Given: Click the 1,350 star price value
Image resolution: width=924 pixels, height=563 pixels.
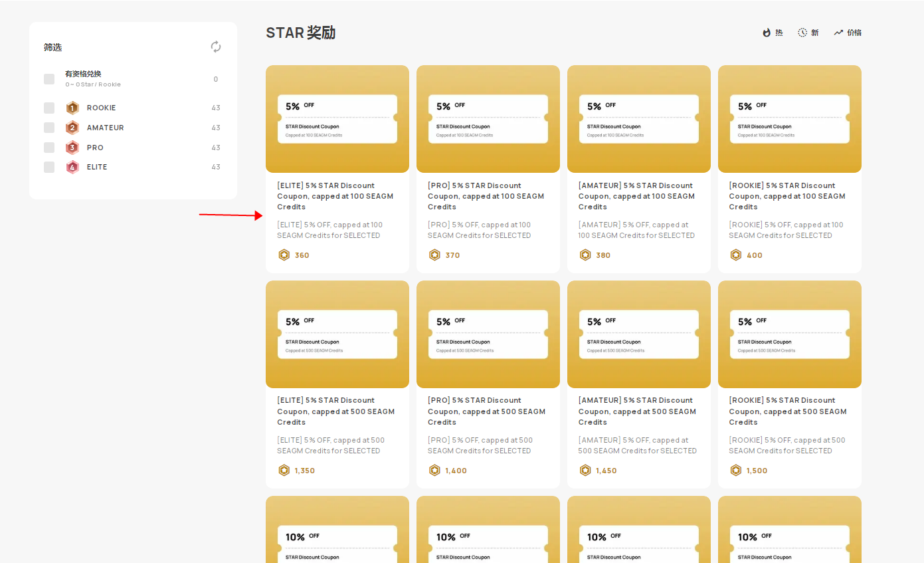Looking at the screenshot, I should 305,471.
